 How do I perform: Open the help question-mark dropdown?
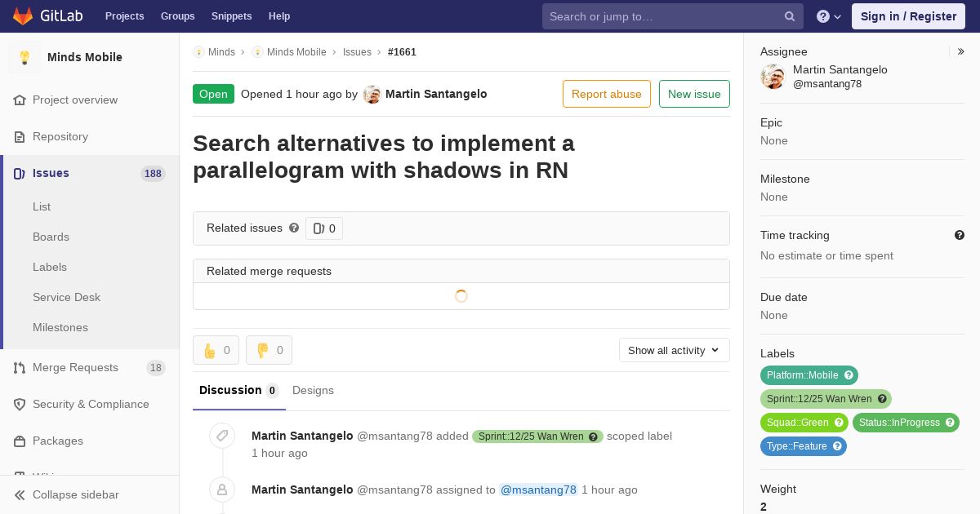(x=829, y=16)
